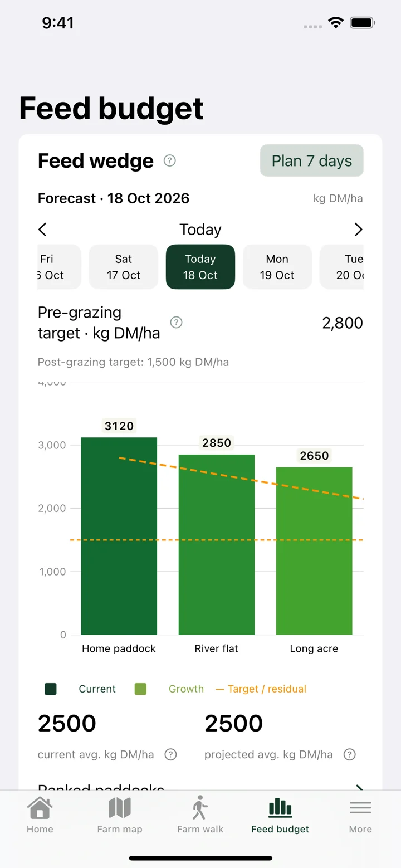This screenshot has height=868, width=401.
Task: Go to the previous day with left chevron
Action: 42,230
